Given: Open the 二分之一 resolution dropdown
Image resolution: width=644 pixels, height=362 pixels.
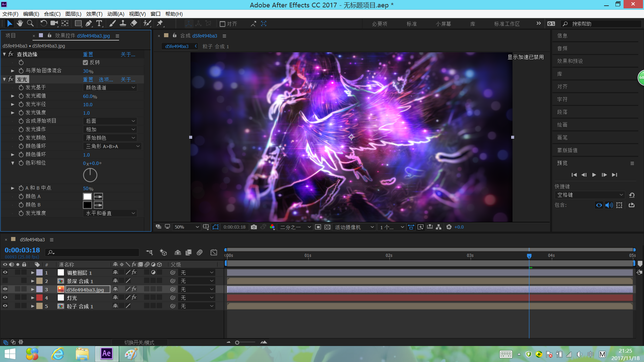Looking at the screenshot, I should click(x=296, y=227).
